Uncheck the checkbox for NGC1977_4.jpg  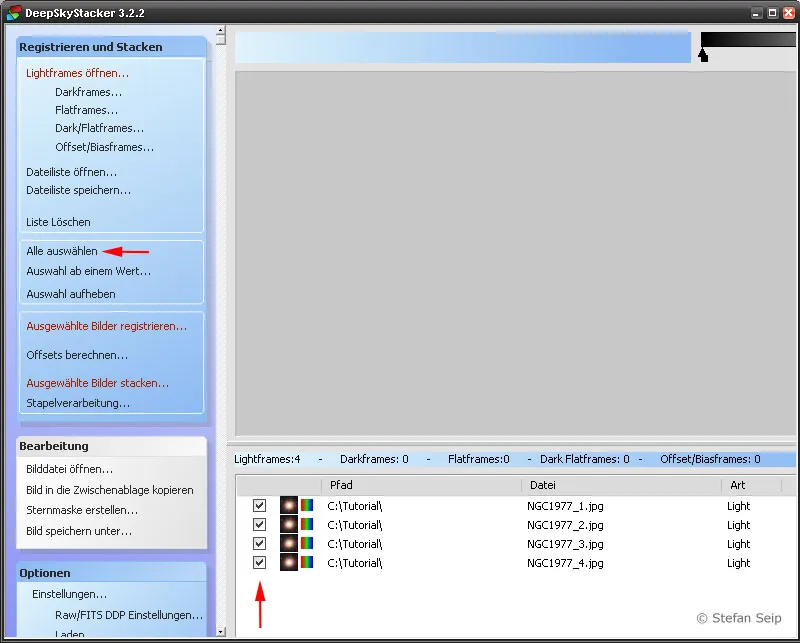pos(259,562)
